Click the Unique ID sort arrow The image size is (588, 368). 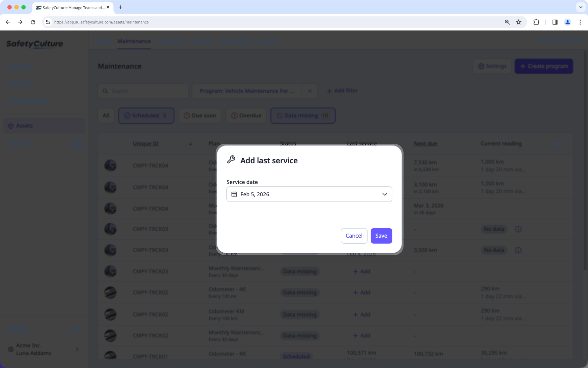tap(190, 144)
